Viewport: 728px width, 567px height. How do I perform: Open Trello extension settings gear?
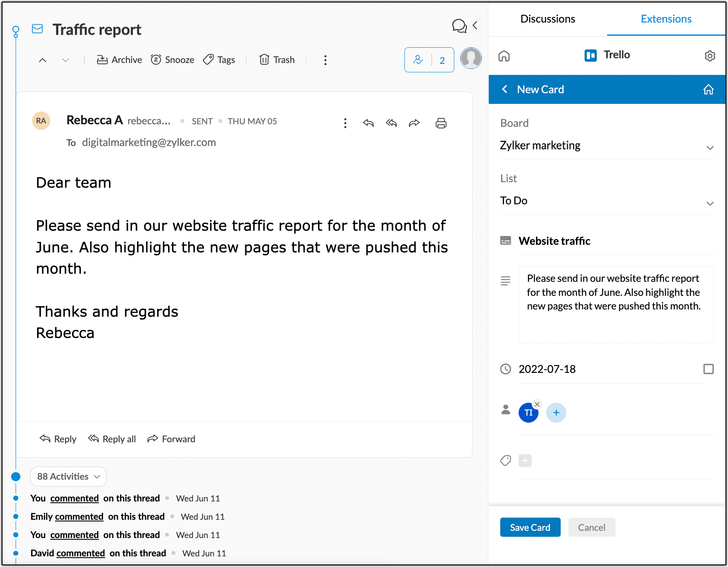(x=710, y=56)
